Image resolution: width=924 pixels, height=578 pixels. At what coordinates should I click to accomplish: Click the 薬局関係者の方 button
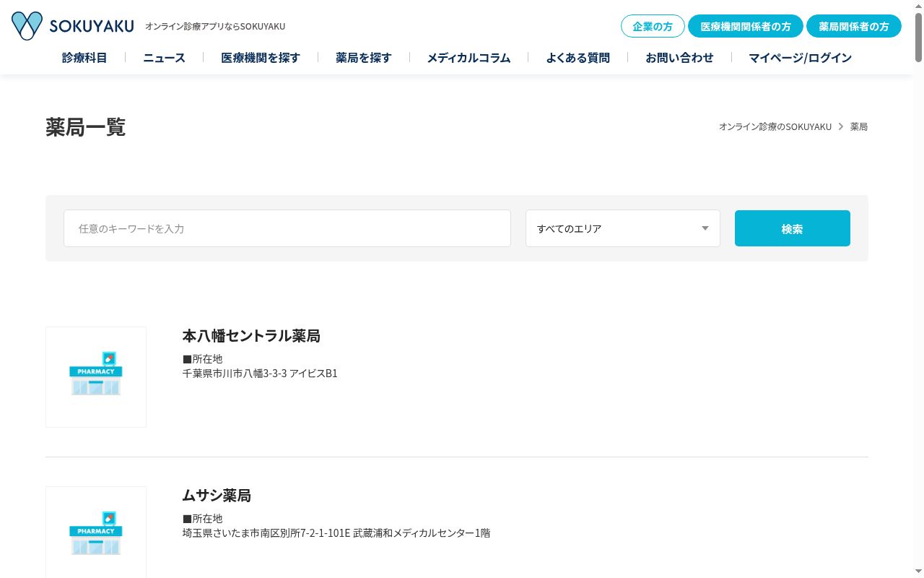click(x=854, y=26)
